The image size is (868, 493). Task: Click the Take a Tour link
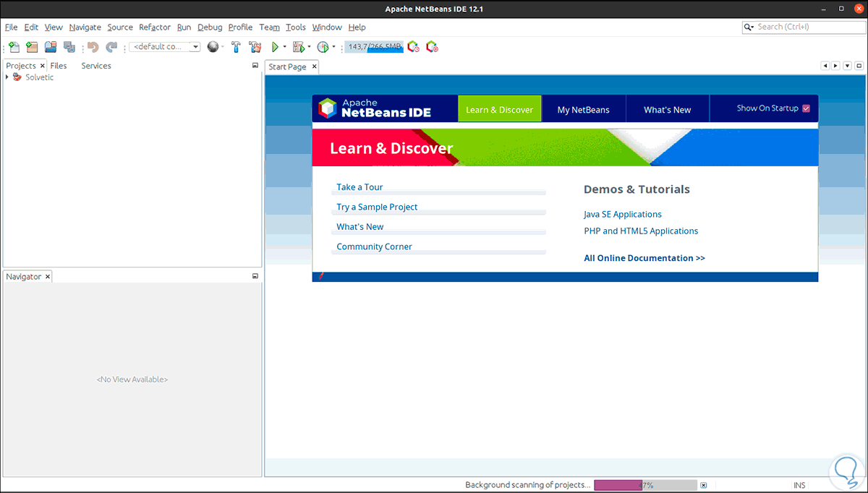359,187
